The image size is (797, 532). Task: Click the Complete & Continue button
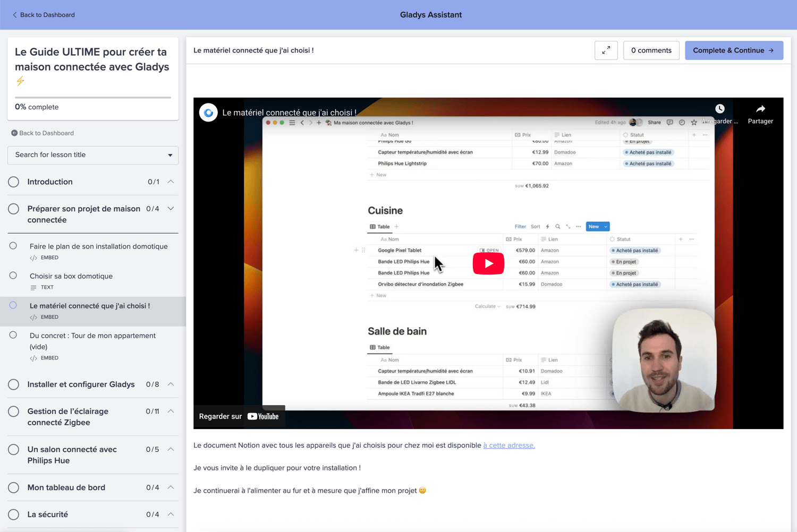734,50
